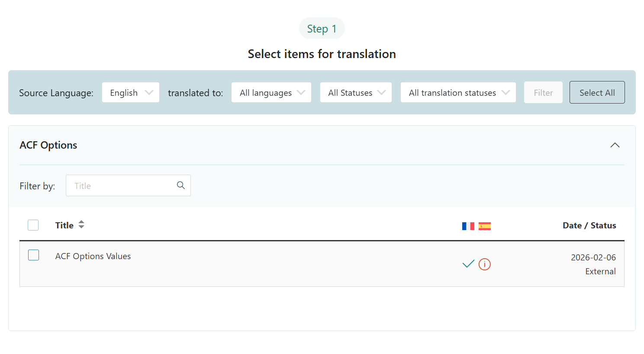This screenshot has height=354, width=644.
Task: Click the Spanish flag column icon
Action: point(485,226)
